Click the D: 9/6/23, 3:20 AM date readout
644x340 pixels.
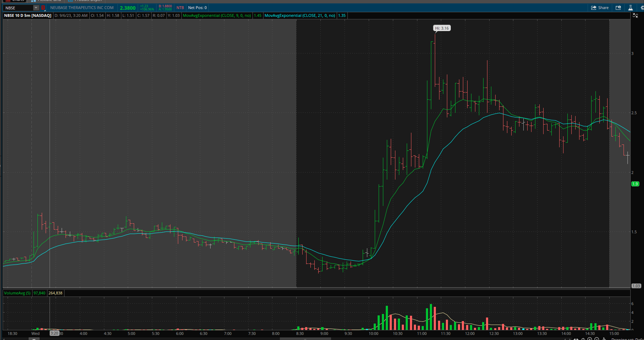71,15
